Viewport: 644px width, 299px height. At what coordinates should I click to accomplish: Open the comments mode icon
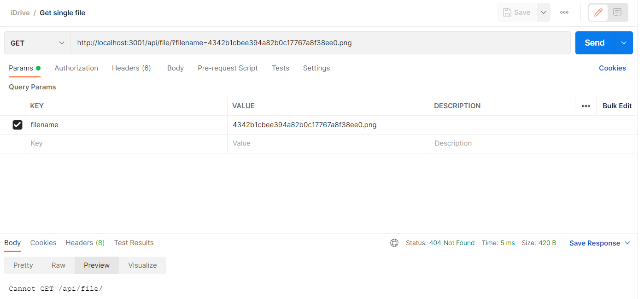pos(617,12)
